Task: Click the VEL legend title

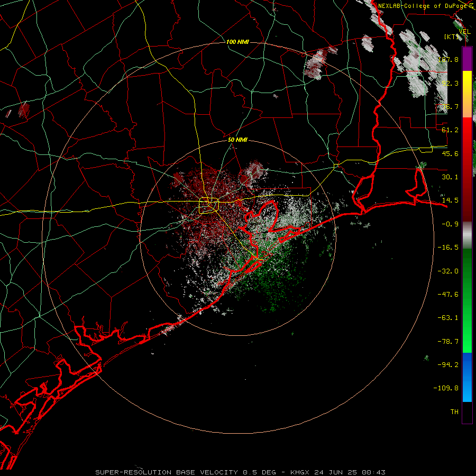Action: 465,32
